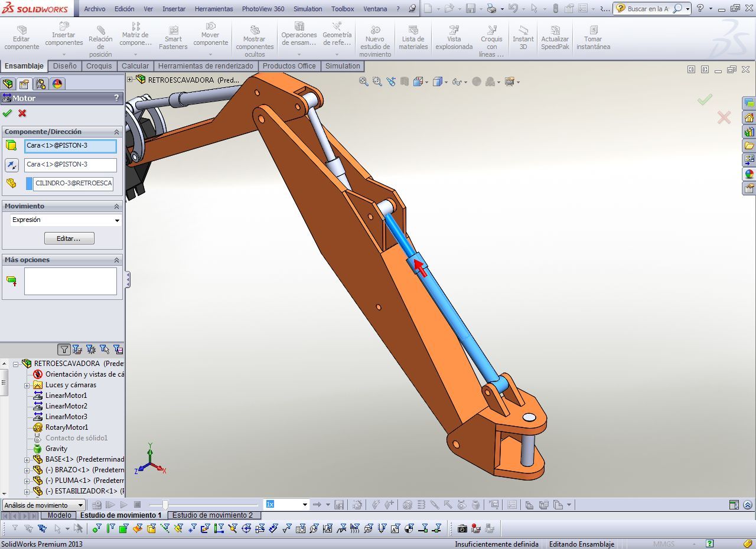Stop the motion study playback
756x549 pixels.
click(x=137, y=505)
